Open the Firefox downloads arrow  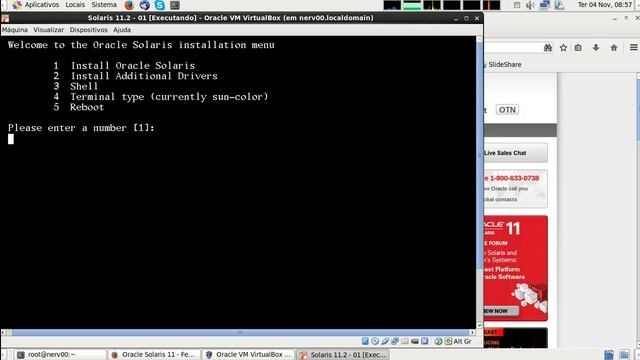coord(596,48)
